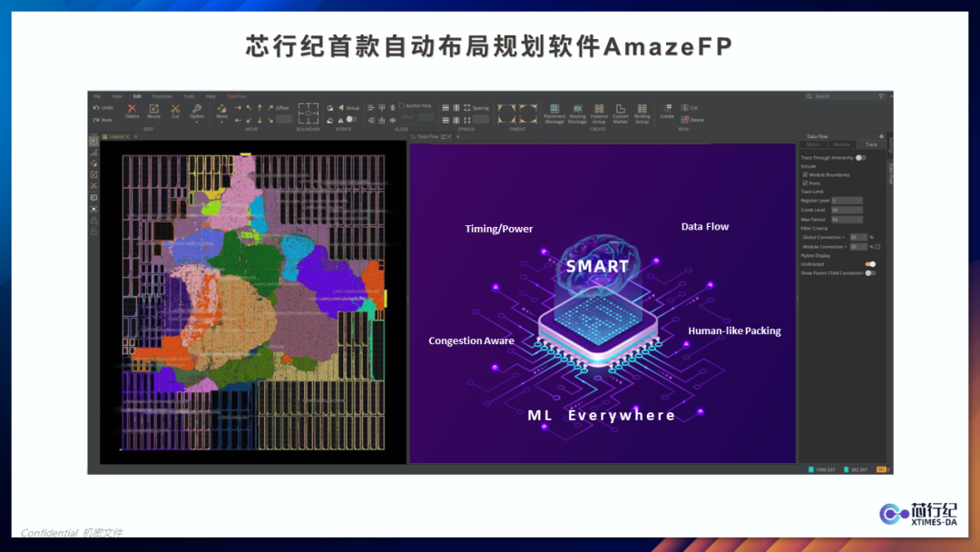This screenshot has height=552, width=980.
Task: Click Comb Level stepper arrows
Action: coord(859,210)
